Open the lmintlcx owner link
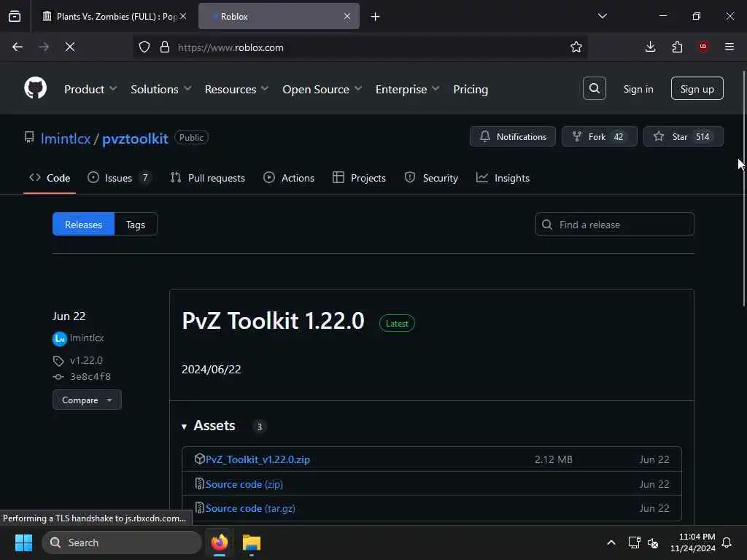Screen dimensions: 747x560 pyautogui.click(x=65, y=139)
